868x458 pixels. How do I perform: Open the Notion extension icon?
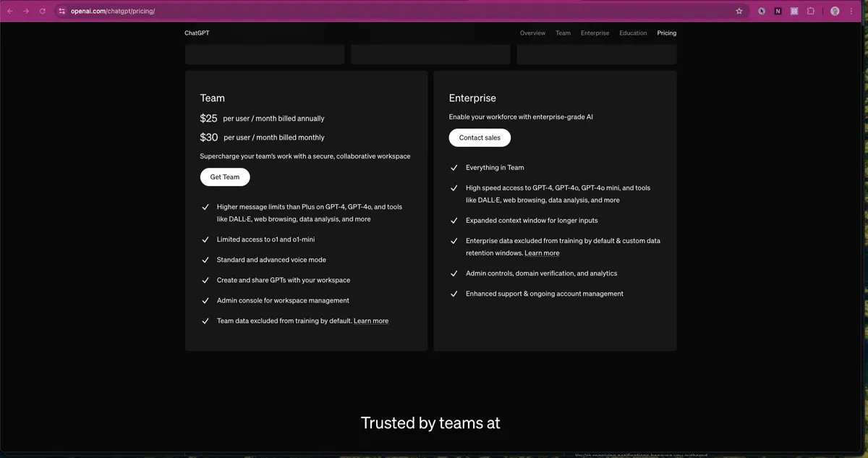click(778, 11)
